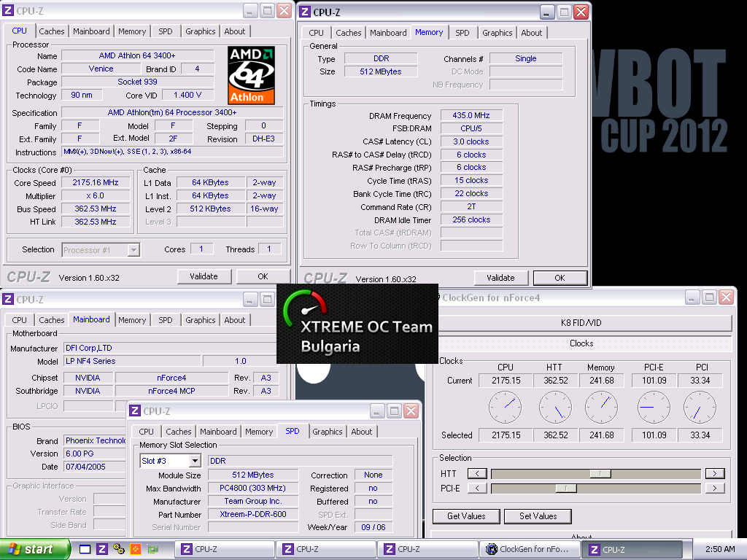Viewport: 747px width, 560px height.
Task: Click the Clocks section button in ClockGen
Action: [581, 343]
